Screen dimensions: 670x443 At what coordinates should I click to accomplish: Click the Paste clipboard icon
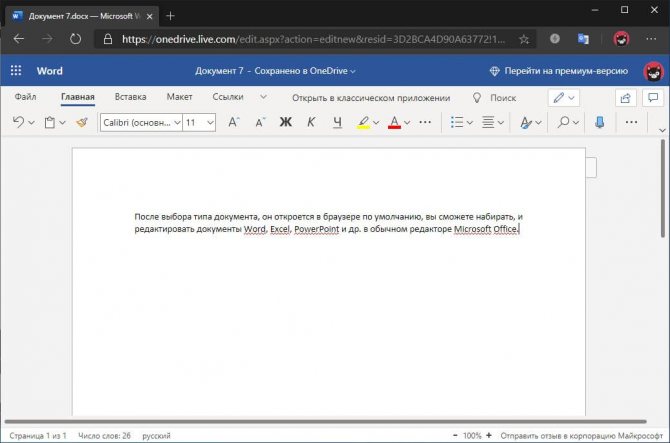pos(50,123)
